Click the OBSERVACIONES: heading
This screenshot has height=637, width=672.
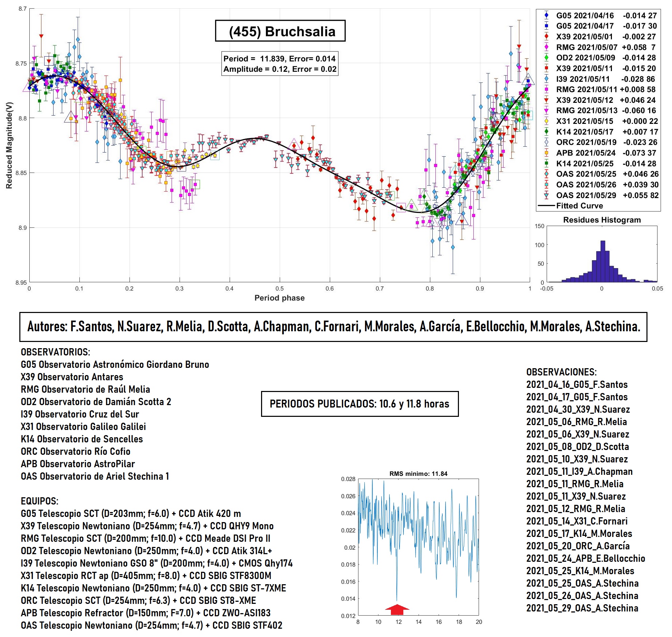click(x=561, y=372)
